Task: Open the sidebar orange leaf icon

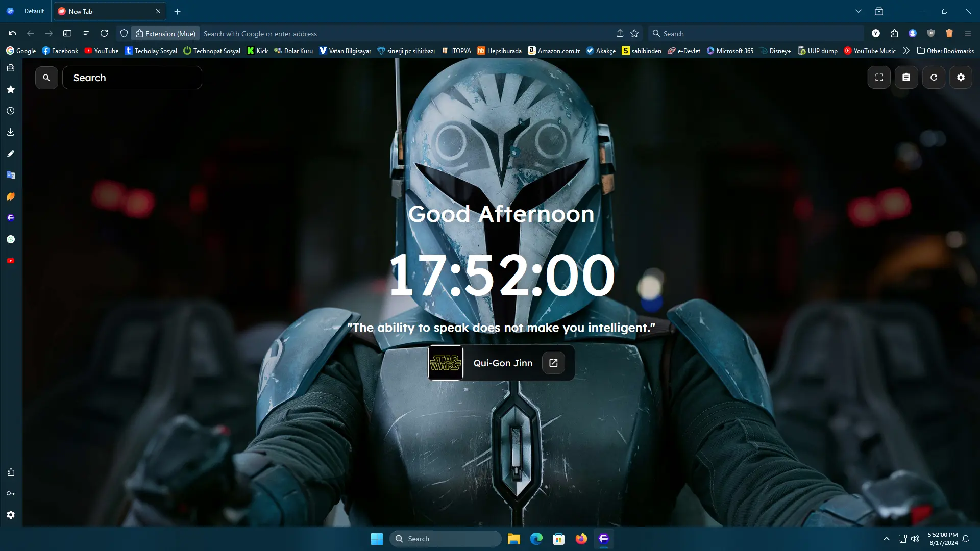Action: point(11,196)
